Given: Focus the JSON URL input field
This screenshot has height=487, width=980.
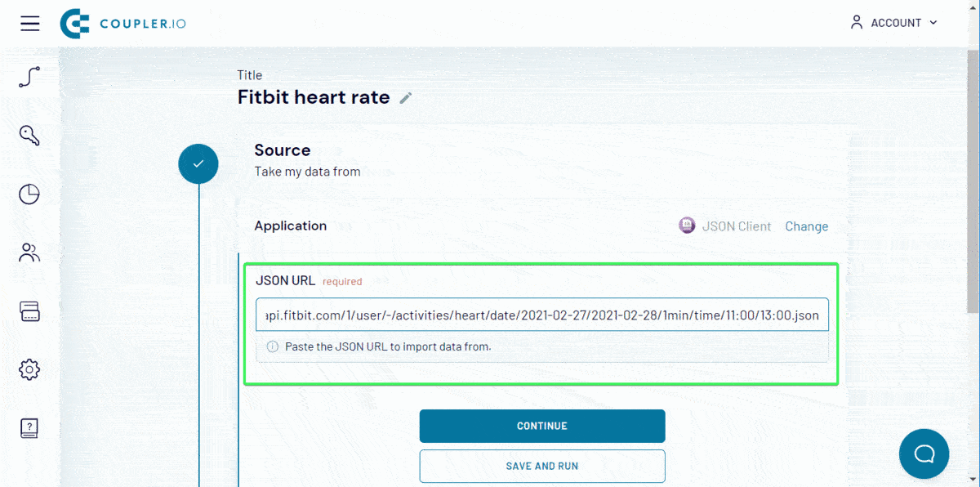Looking at the screenshot, I should (x=542, y=315).
